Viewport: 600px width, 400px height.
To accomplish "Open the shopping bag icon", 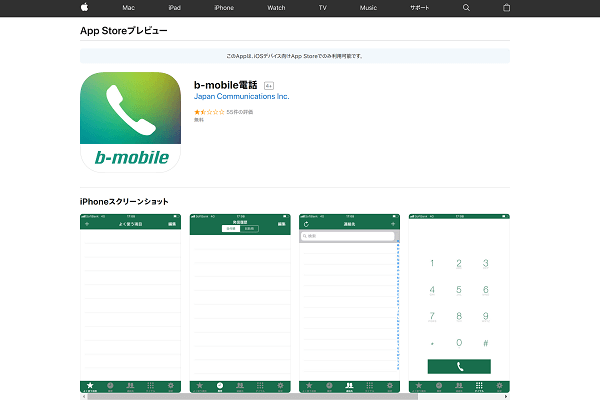I will (x=506, y=7).
